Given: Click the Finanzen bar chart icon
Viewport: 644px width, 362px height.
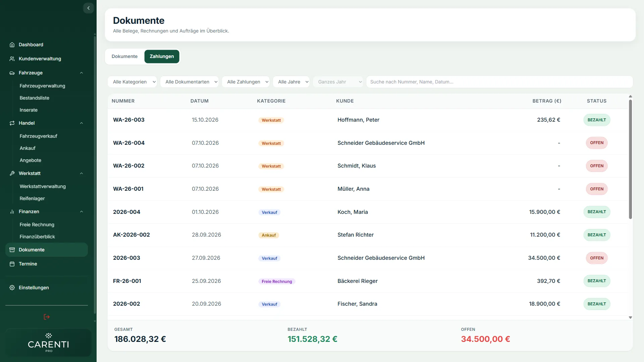Looking at the screenshot, I should tap(12, 212).
